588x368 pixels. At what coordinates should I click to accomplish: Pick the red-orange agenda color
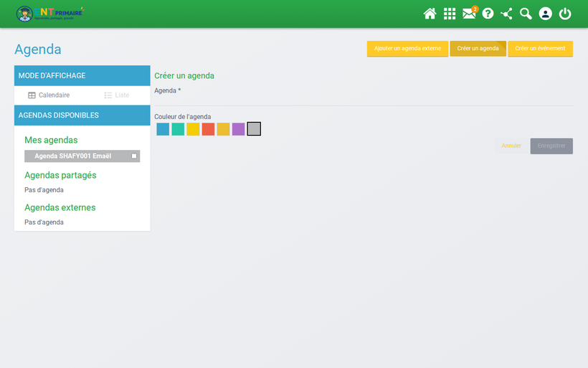[208, 129]
